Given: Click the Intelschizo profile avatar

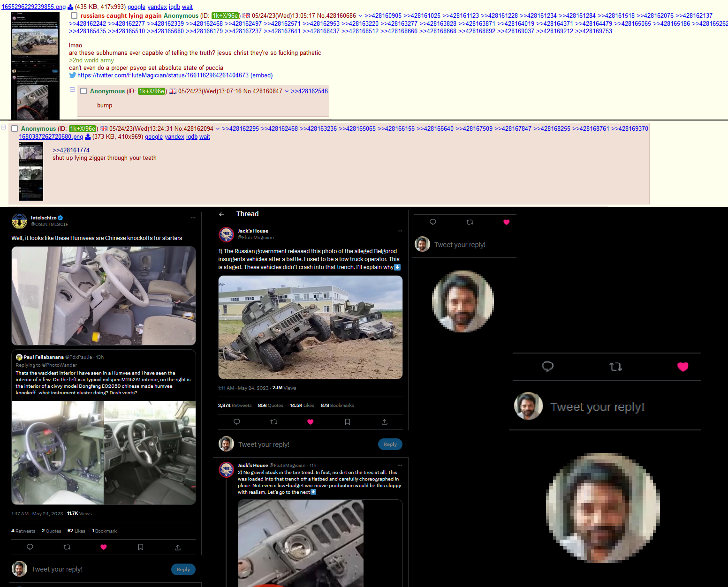Looking at the screenshot, I should pos(19,221).
